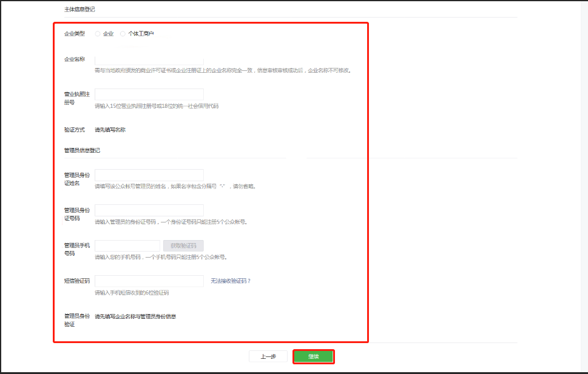Click the green 继续 button
This screenshot has height=374, width=588.
click(314, 356)
